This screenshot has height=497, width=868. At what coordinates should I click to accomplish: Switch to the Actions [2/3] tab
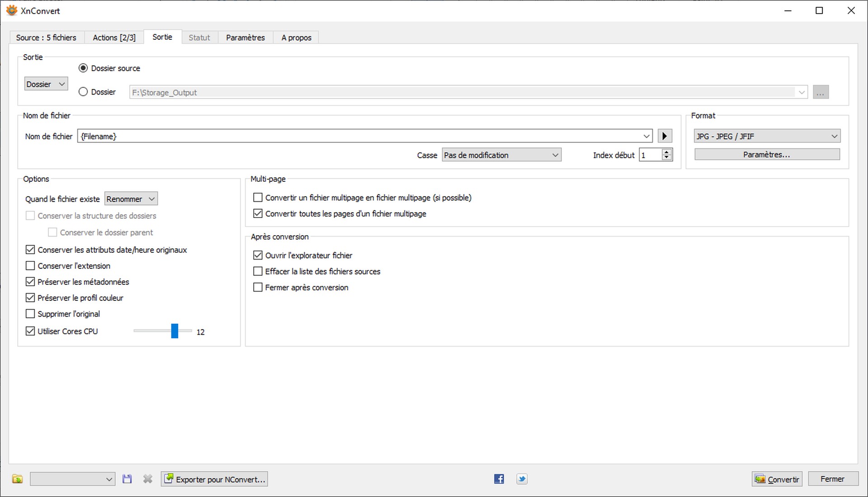(x=114, y=38)
